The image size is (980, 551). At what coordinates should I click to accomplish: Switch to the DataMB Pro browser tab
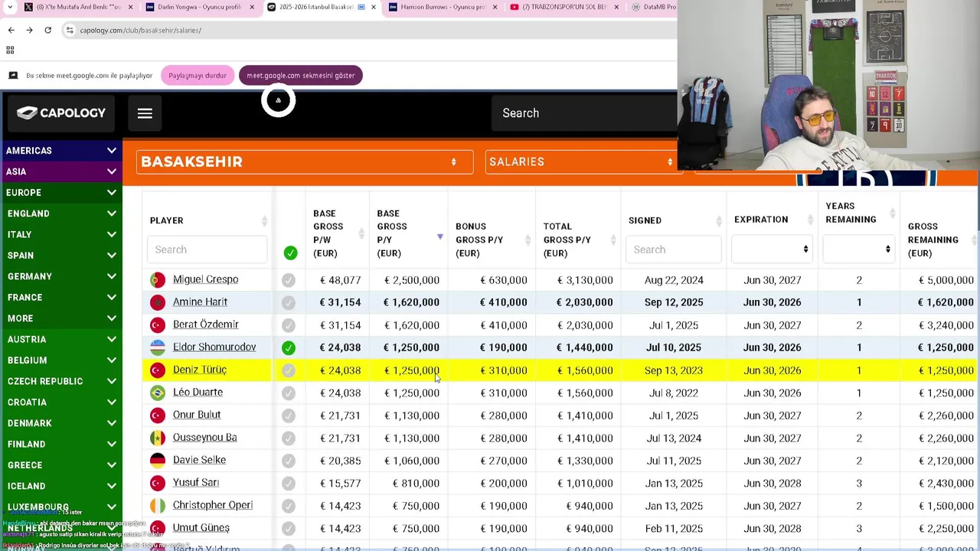(x=655, y=7)
